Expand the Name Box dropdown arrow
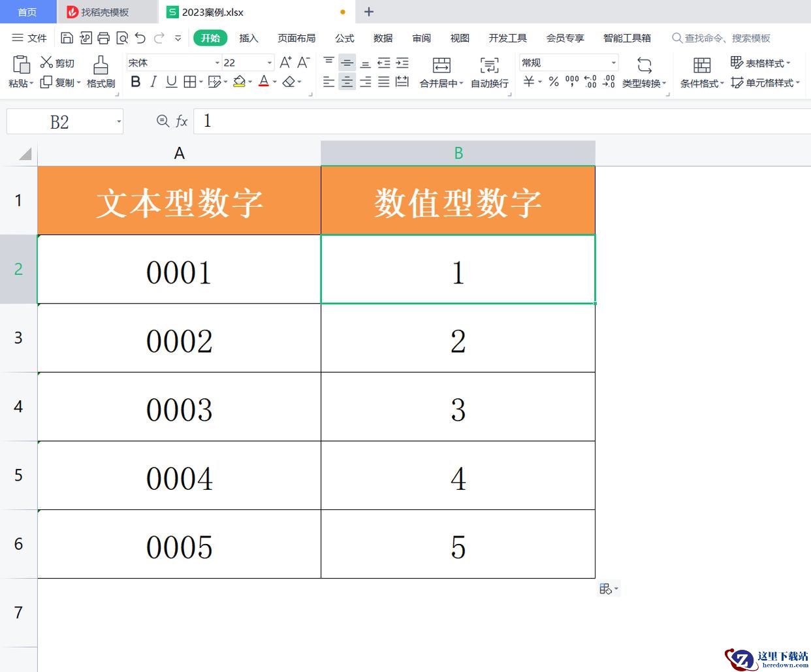This screenshot has height=672, width=811. coord(119,121)
